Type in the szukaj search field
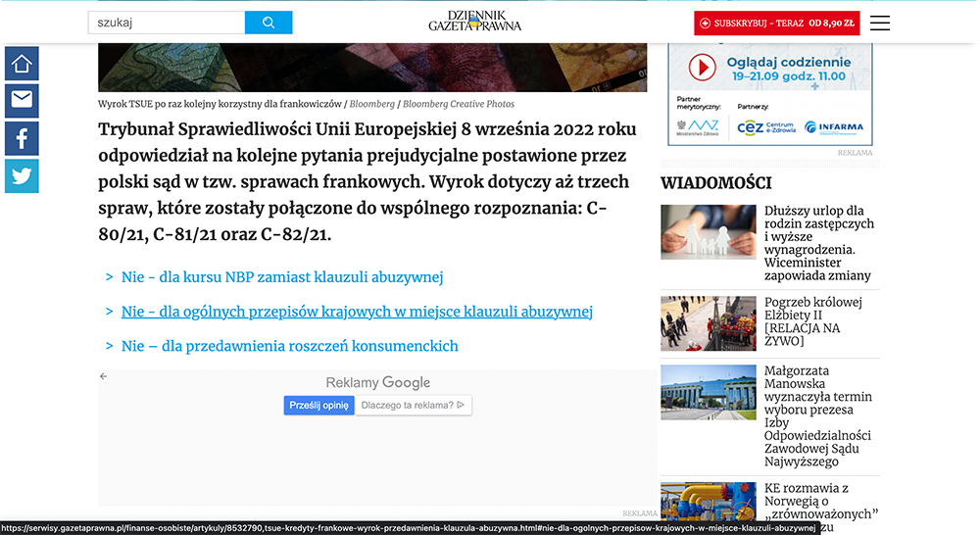Screen dimensions: 980x535 pos(166,23)
